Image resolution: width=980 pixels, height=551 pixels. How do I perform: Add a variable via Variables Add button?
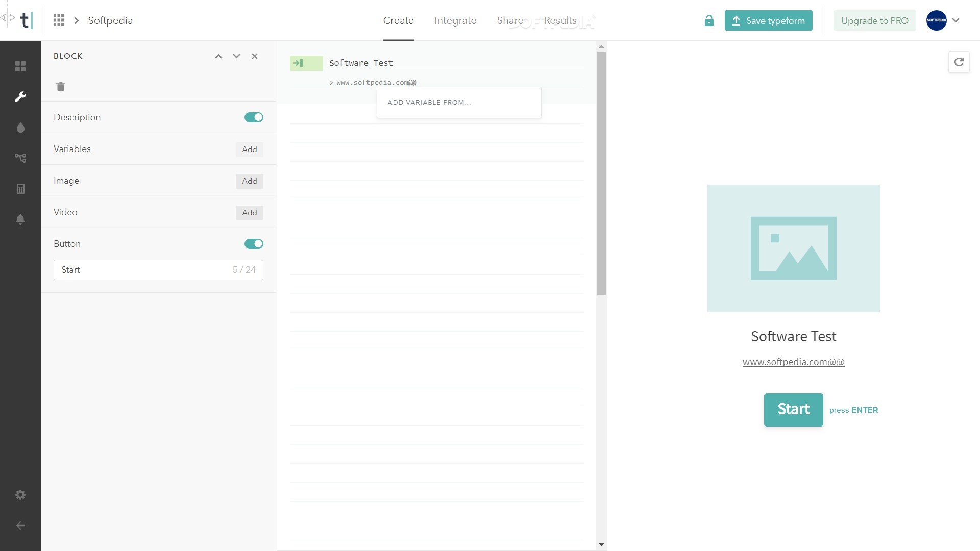coord(249,149)
